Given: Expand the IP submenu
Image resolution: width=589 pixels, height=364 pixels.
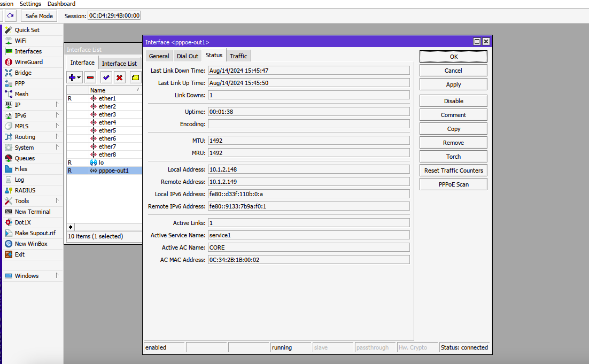Looking at the screenshot, I should (57, 104).
